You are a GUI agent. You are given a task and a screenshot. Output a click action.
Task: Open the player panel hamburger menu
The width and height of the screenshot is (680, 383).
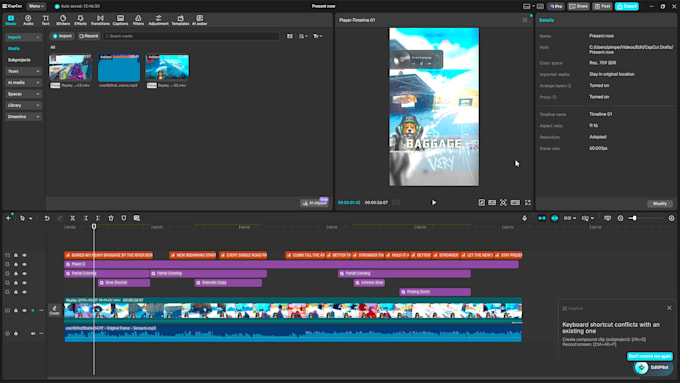point(525,20)
